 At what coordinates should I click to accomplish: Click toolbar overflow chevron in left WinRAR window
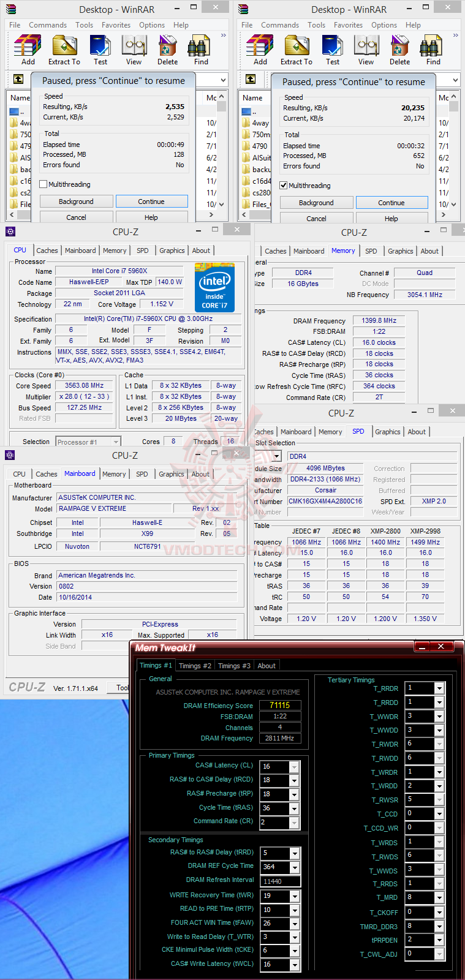224,36
